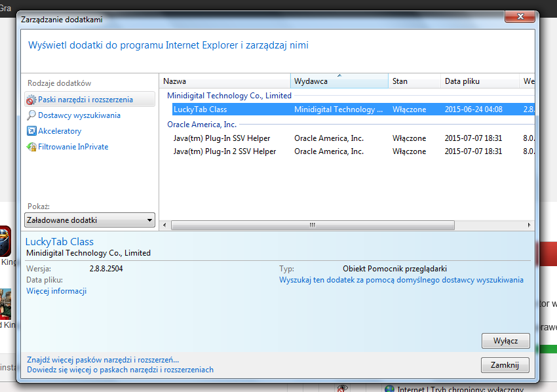
Task: Click the search providers magnifier icon
Action: pyautogui.click(x=31, y=115)
